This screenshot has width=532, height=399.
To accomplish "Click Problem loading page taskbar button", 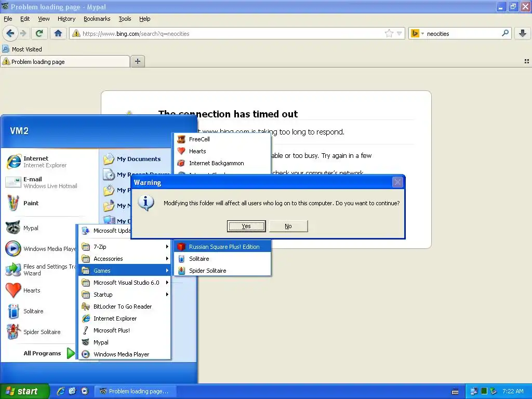I will point(135,391).
